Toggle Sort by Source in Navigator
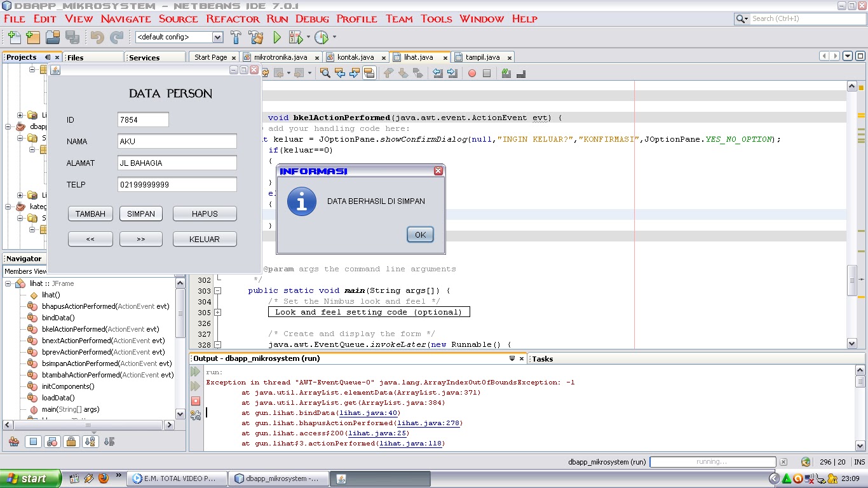The width and height of the screenshot is (868, 488). (109, 442)
